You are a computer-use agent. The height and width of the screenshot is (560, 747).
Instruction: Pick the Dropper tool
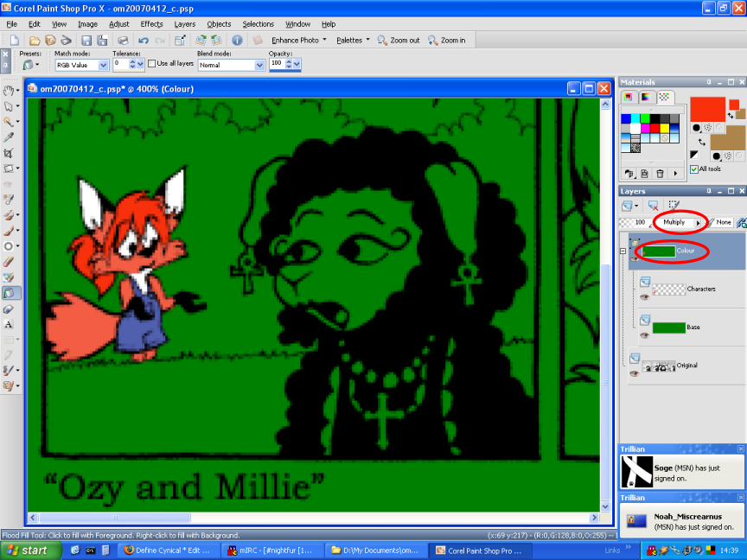8,137
